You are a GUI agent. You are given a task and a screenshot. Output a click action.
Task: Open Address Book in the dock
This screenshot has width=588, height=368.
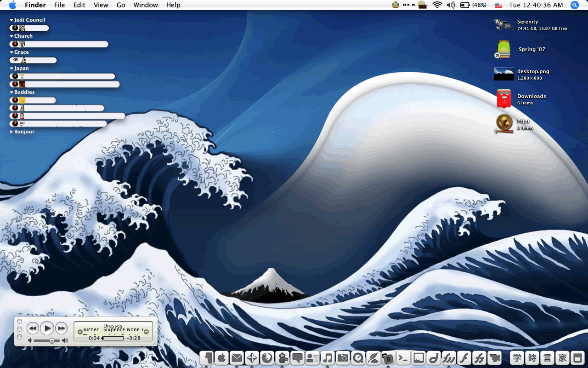pos(312,357)
